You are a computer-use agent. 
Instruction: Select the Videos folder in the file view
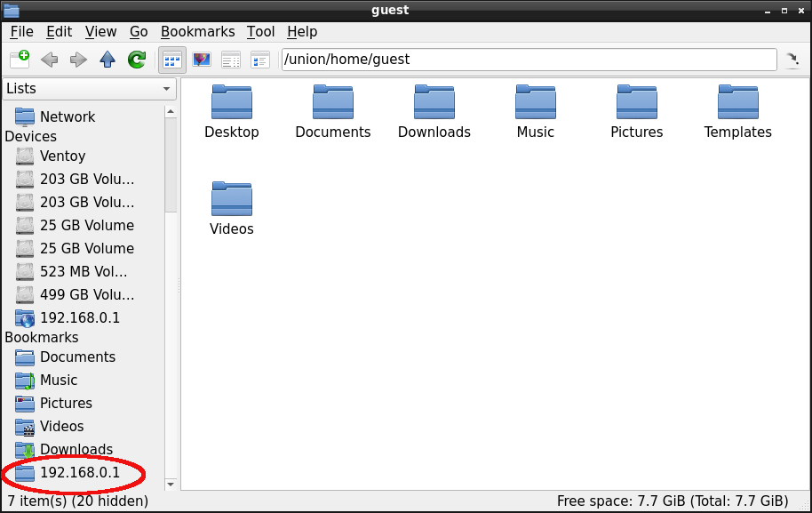[232, 209]
